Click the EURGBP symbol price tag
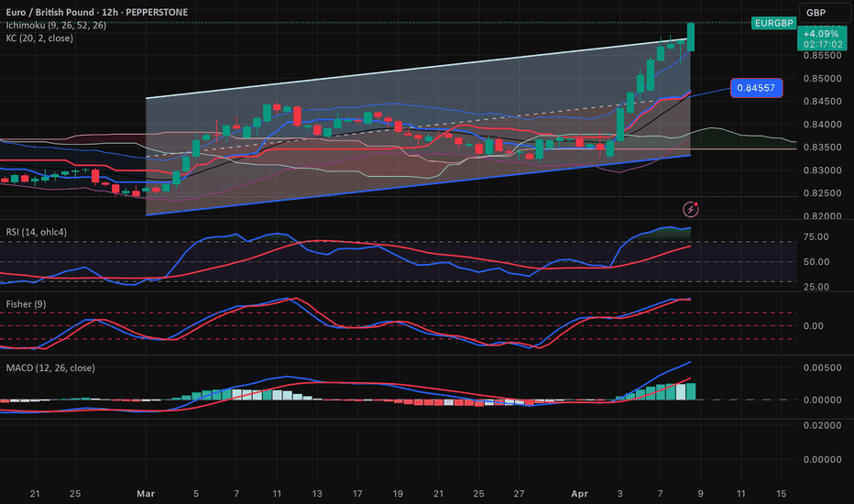 pos(773,23)
